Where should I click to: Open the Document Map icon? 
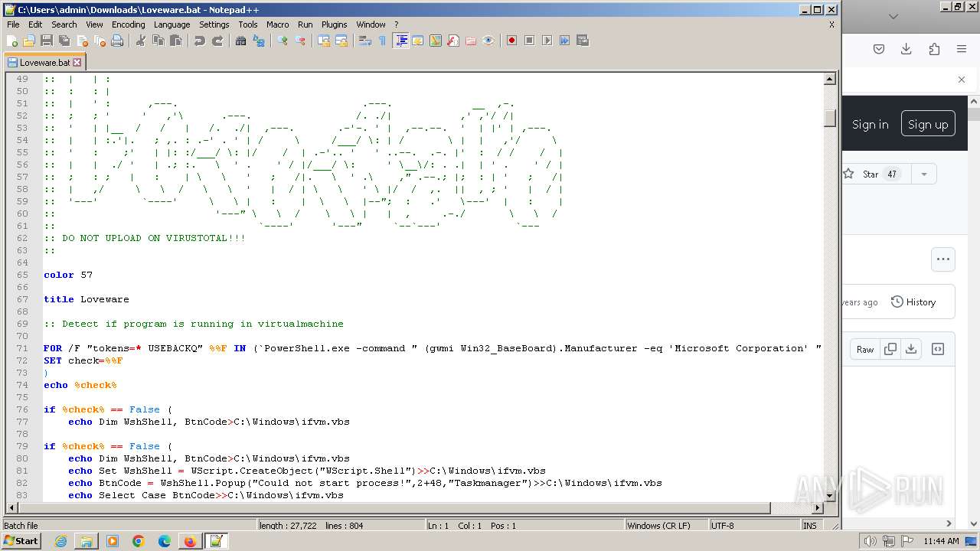436,41
